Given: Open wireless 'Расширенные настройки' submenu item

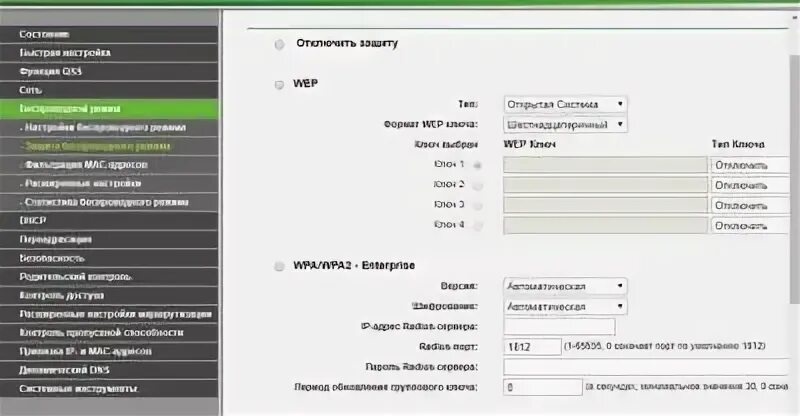Looking at the screenshot, I should [109, 183].
